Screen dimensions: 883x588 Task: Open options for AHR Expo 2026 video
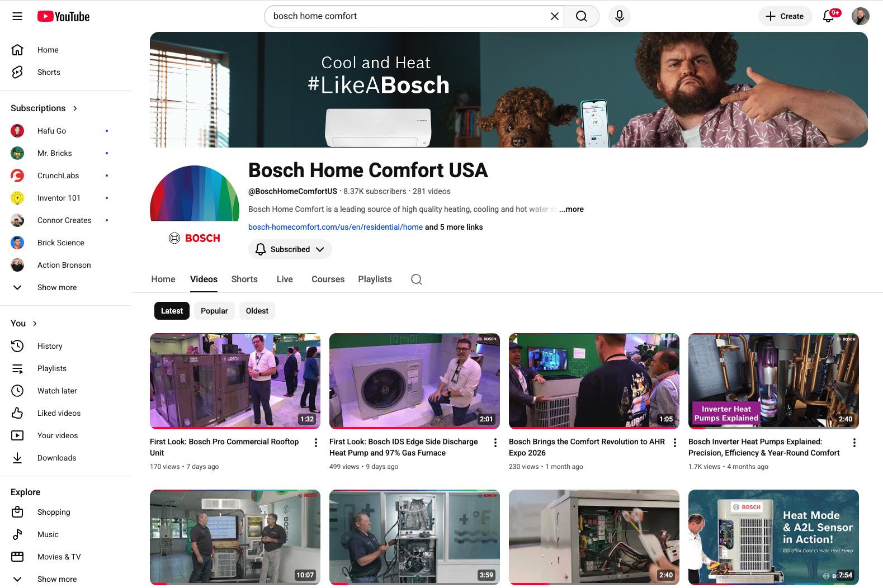click(675, 443)
